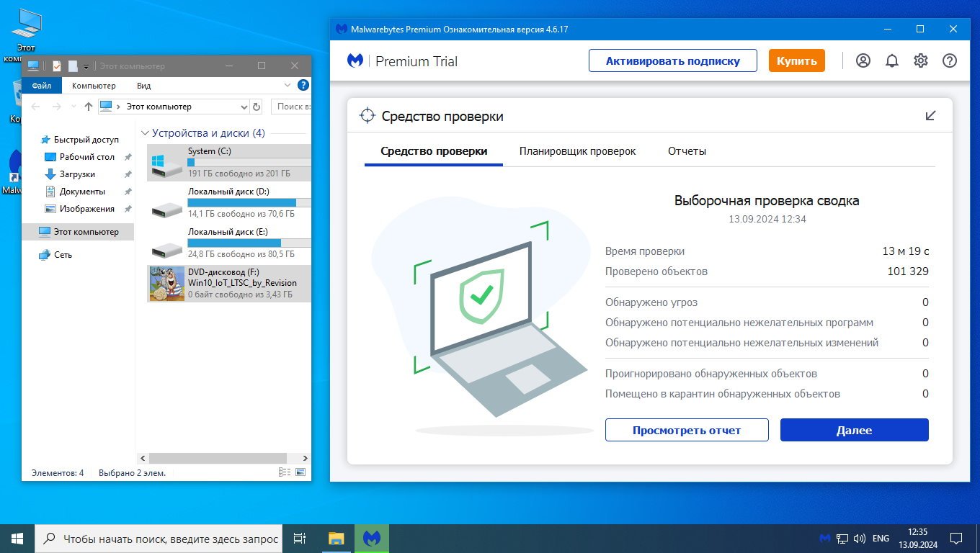The width and height of the screenshot is (980, 553).
Task: Switch to the Отчеты tab
Action: click(x=687, y=151)
